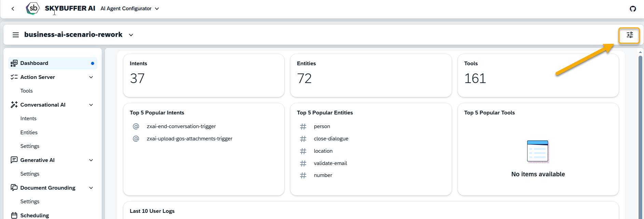
Task: Select Intents in the sidebar
Action: [x=28, y=119]
